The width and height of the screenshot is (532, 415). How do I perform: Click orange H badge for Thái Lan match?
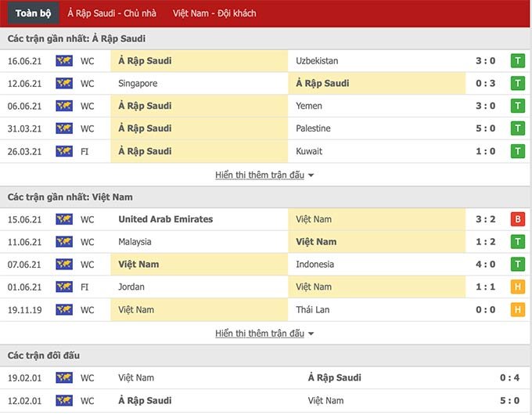click(x=517, y=310)
